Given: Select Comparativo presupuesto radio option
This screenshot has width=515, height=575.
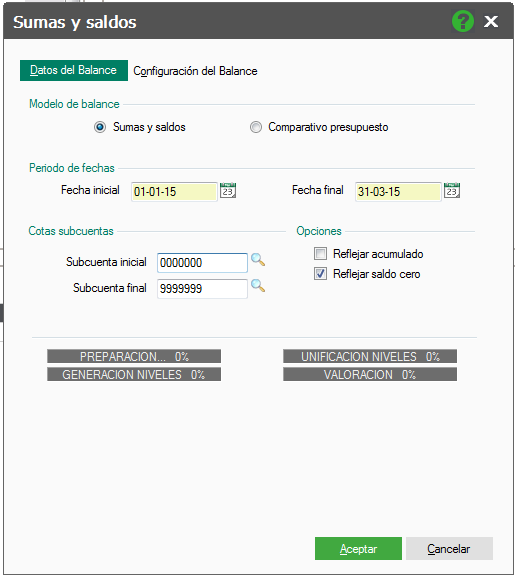Looking at the screenshot, I should [256, 127].
